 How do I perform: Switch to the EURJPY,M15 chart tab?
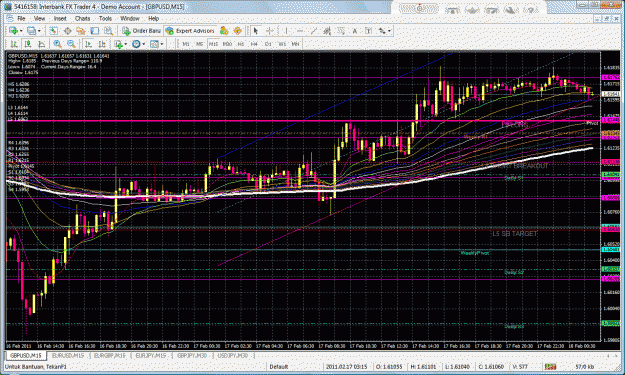[x=151, y=355]
